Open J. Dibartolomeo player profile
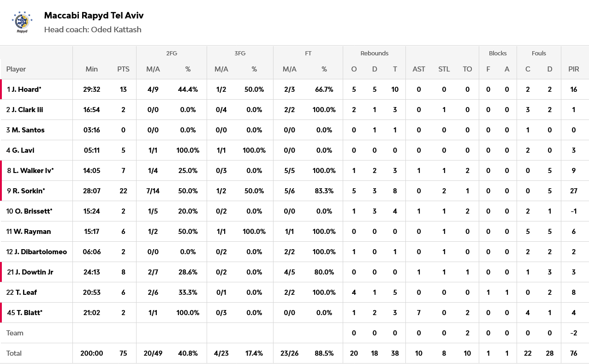 point(41,252)
